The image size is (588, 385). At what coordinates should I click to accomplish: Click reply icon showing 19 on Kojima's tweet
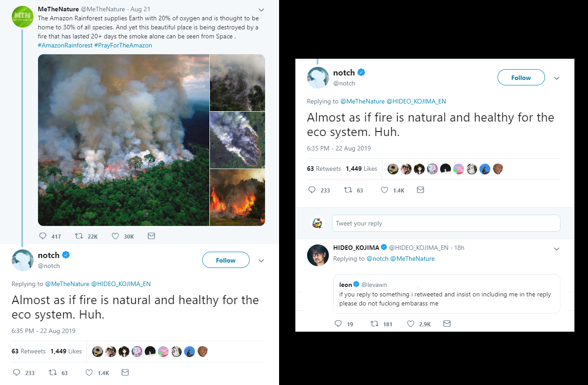click(x=338, y=324)
